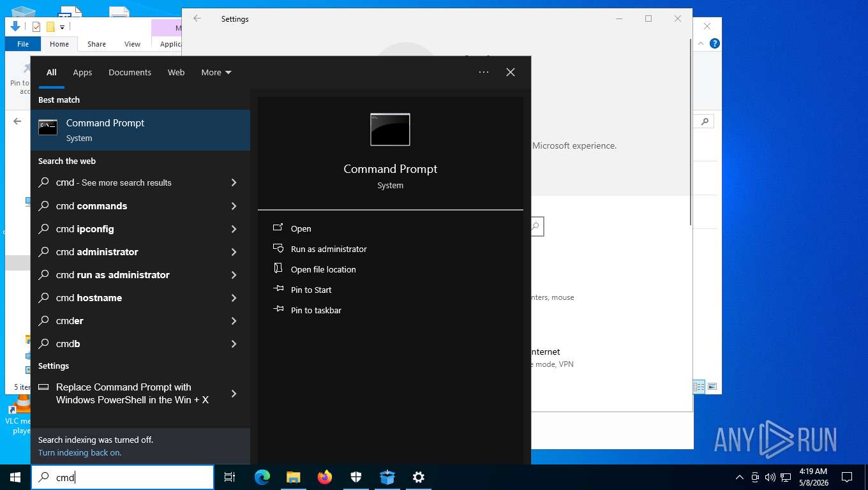Open Windows Security from the taskbar
Viewport: 868px width, 490px height.
[356, 477]
